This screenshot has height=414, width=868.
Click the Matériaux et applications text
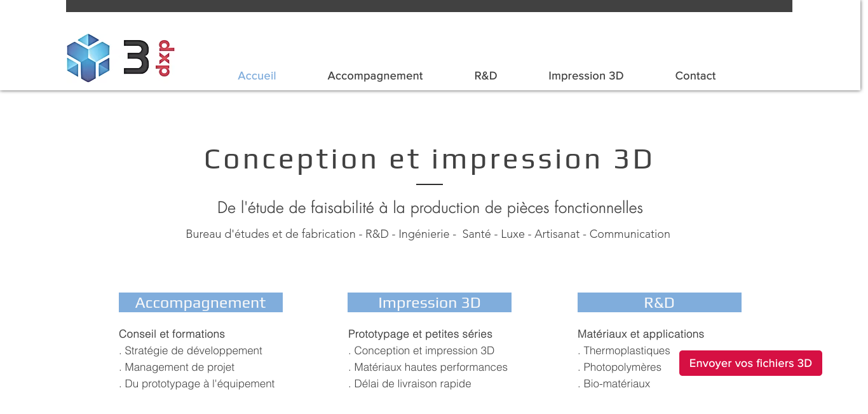coord(641,334)
